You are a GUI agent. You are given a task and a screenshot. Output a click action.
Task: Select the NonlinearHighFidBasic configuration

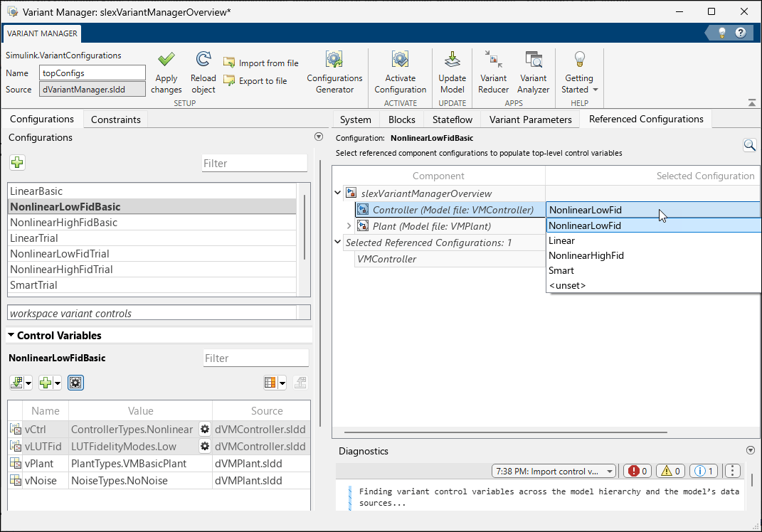(152, 223)
